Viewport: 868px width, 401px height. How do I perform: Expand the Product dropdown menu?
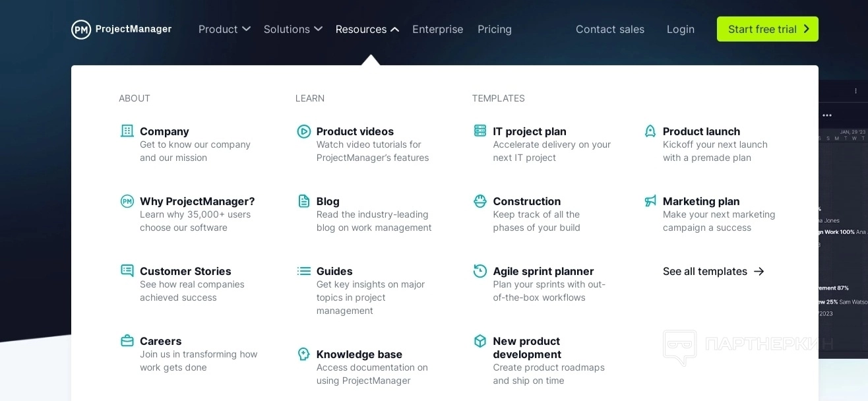point(224,29)
